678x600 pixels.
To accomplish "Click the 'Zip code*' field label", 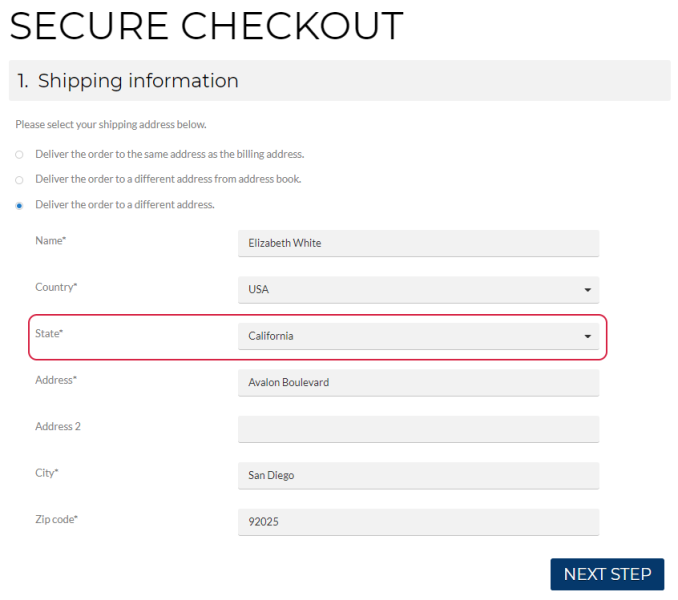I will (56, 519).
